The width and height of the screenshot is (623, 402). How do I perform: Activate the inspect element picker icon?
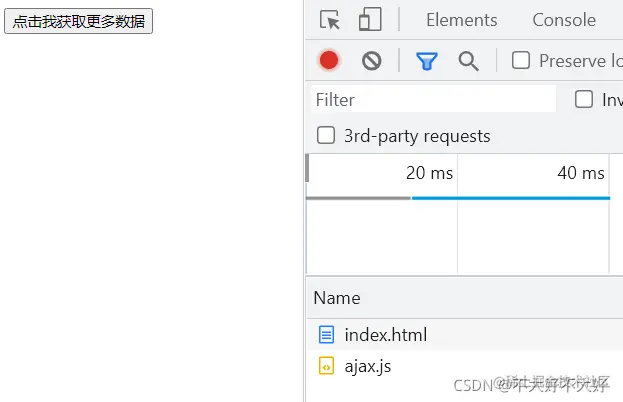(x=330, y=19)
